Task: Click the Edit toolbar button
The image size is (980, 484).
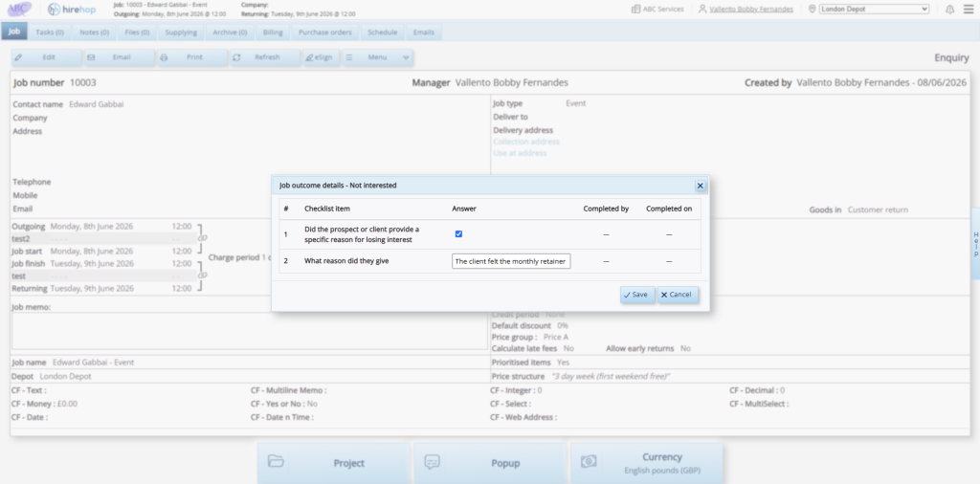Action: click(x=47, y=57)
